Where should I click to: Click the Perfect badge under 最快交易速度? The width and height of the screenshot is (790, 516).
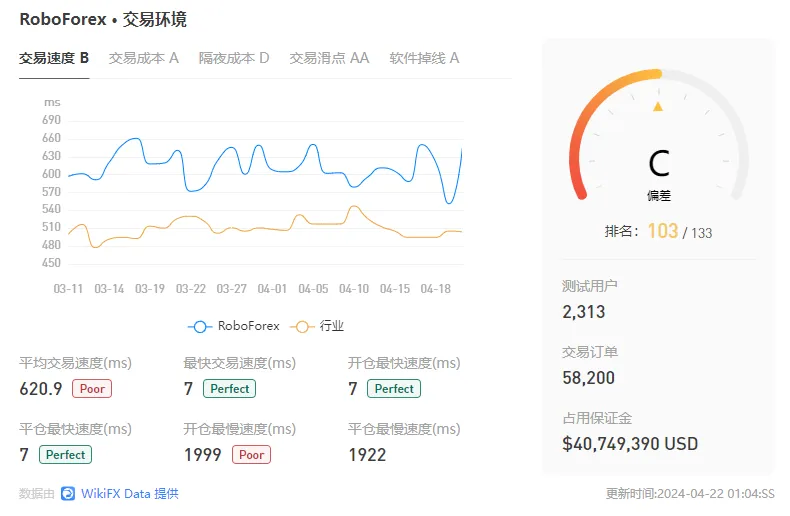pos(229,389)
